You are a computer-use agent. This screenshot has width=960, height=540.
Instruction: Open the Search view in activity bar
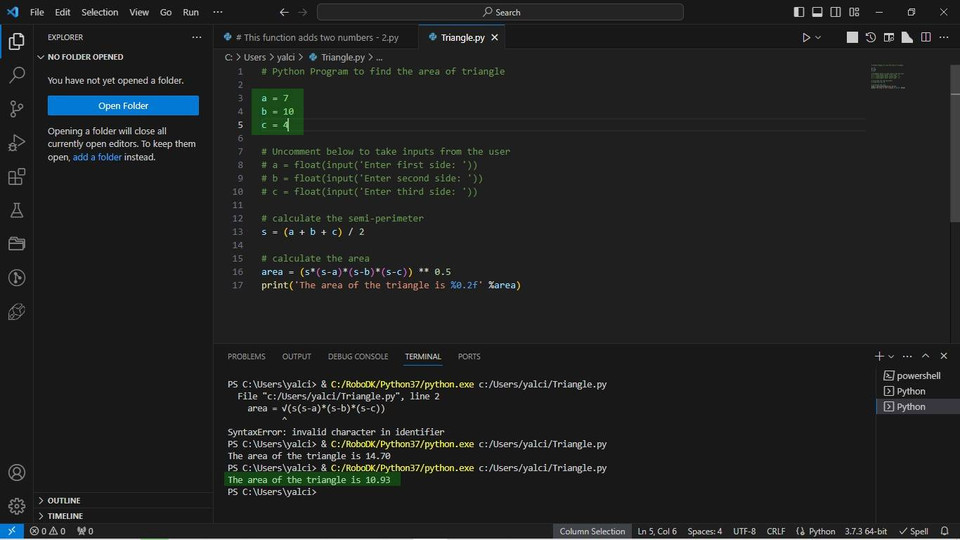click(16, 75)
